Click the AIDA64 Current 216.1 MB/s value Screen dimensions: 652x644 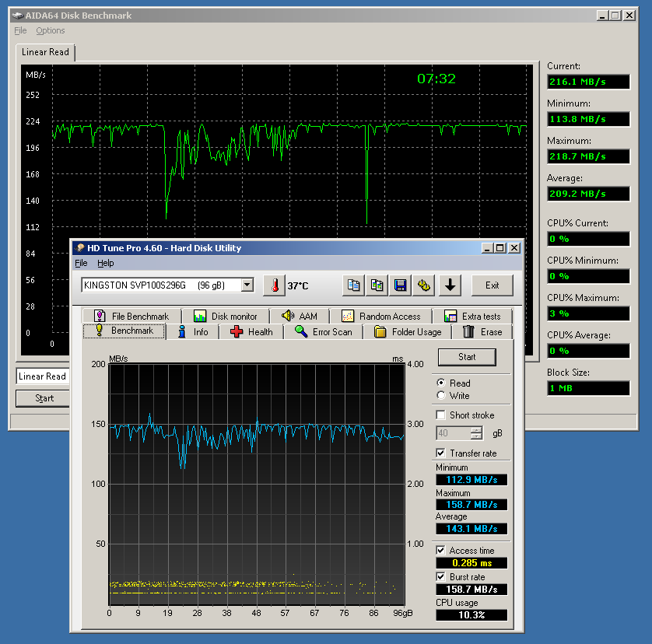588,82
